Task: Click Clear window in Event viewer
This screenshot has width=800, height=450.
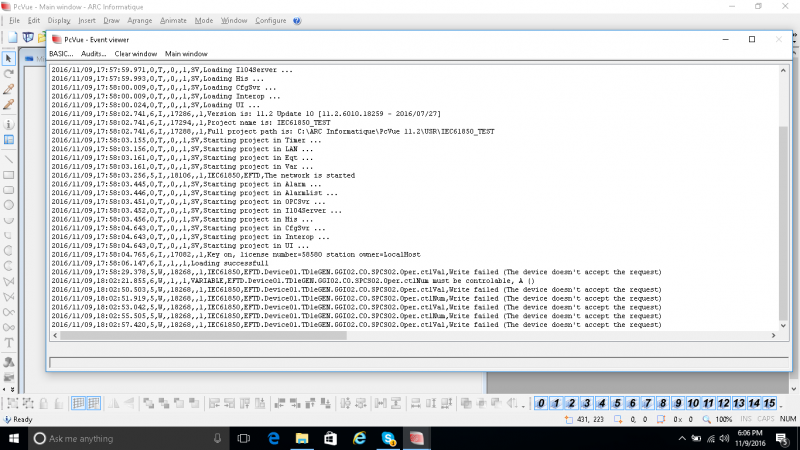Action: [135, 54]
